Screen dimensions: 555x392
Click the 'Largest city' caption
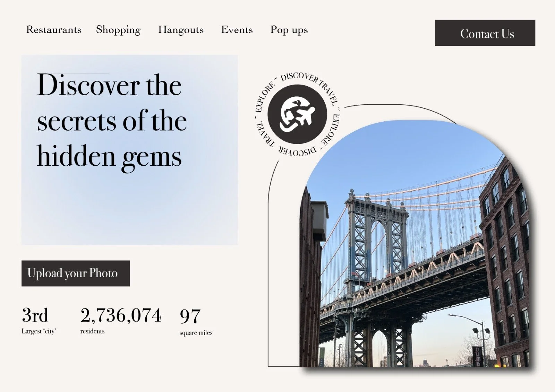tap(39, 331)
